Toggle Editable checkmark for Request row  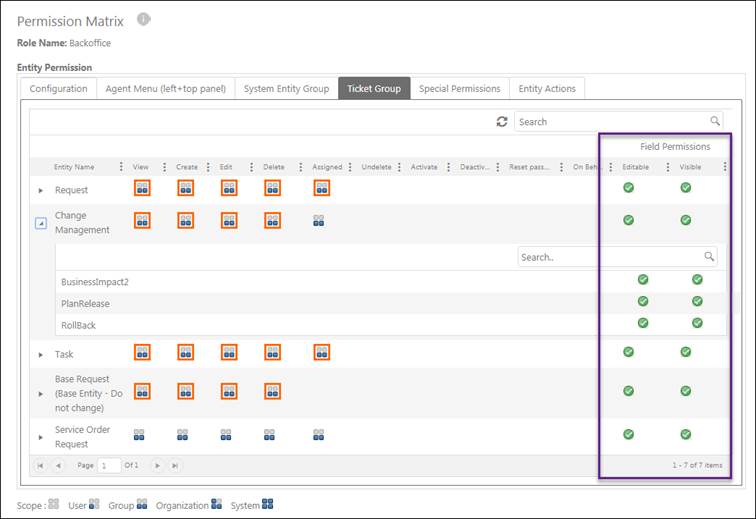(628, 187)
